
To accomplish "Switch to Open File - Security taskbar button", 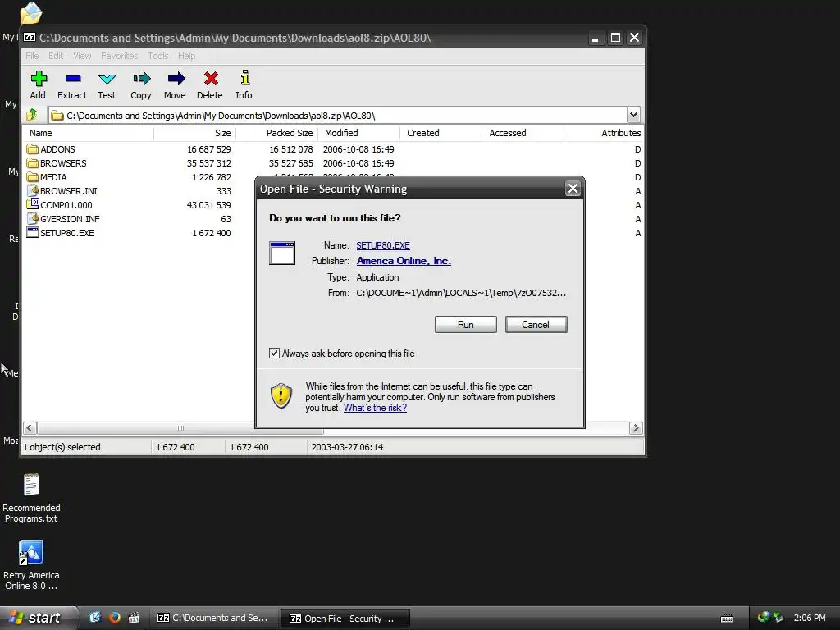I will tap(345, 619).
